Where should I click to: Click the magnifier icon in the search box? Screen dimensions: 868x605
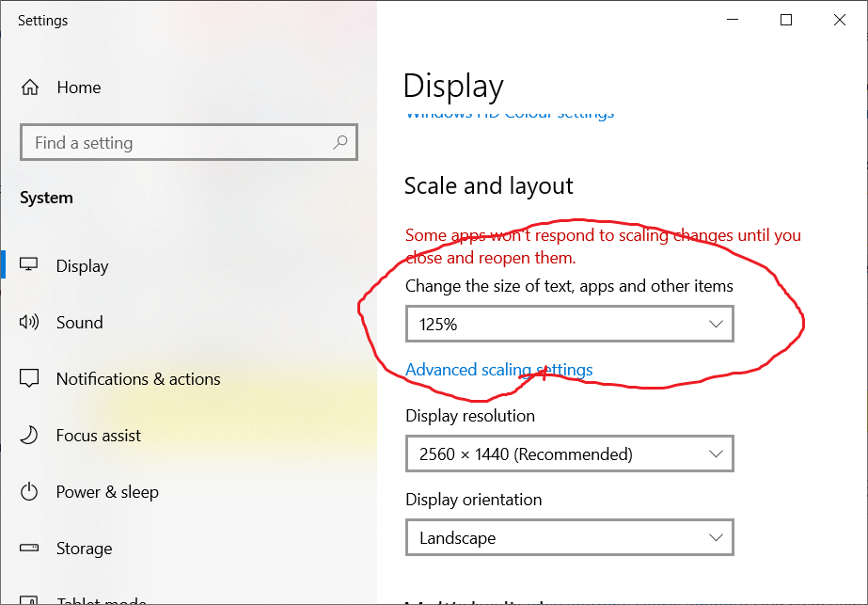339,143
